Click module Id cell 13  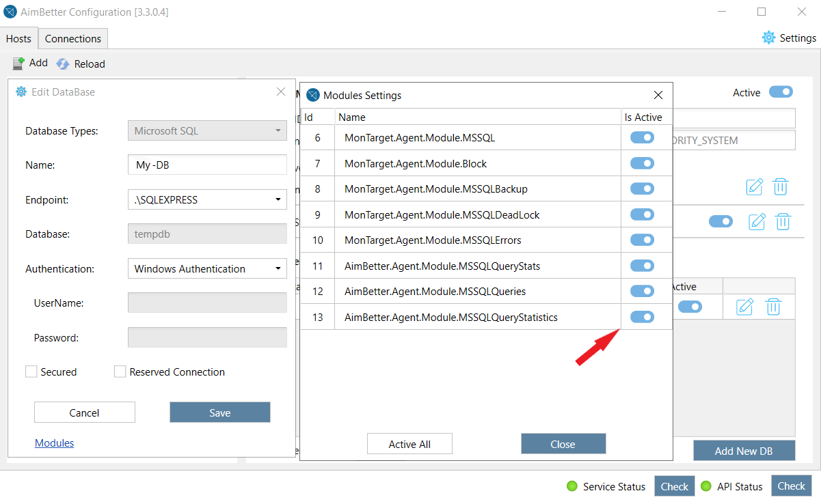[317, 317]
